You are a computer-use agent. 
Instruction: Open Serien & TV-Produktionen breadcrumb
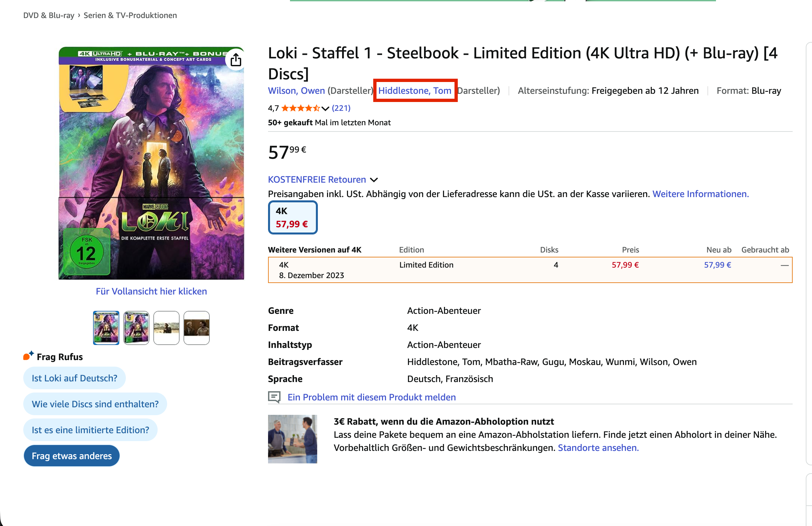[130, 15]
